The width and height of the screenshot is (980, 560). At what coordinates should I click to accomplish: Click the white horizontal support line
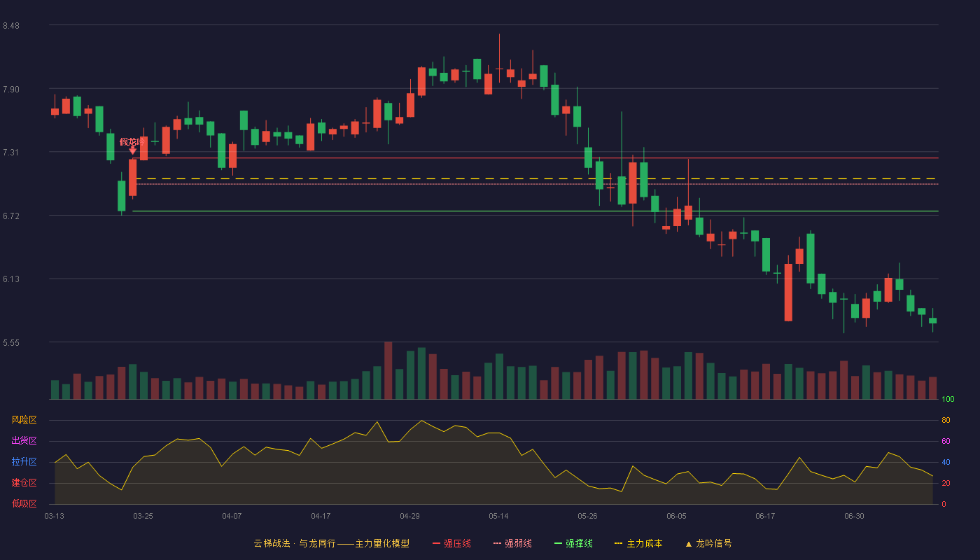click(x=535, y=211)
